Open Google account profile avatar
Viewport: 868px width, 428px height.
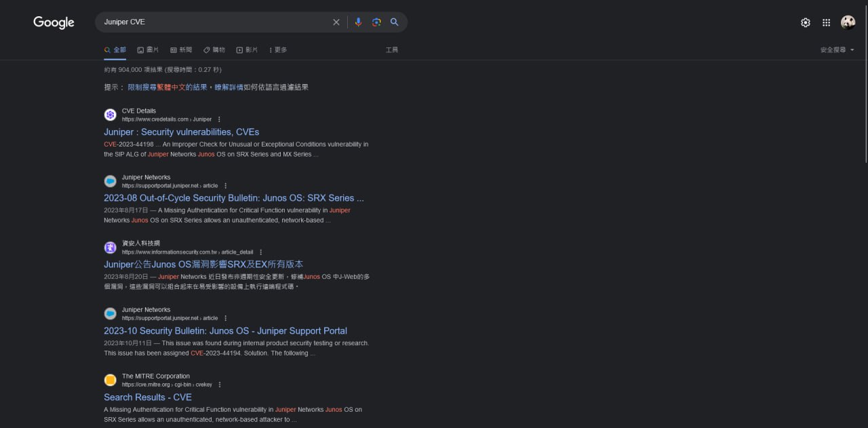point(848,22)
